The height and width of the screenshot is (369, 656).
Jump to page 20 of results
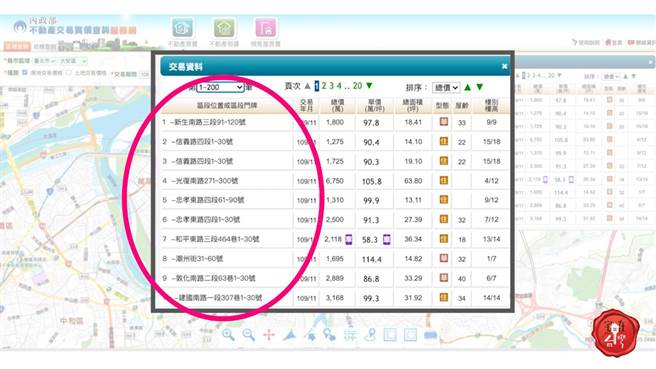click(357, 86)
